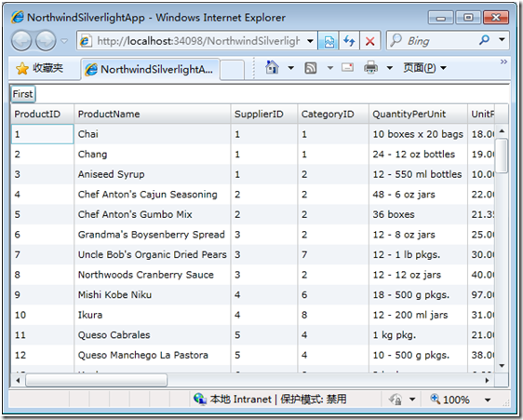
Task: Open the 页面(P) Page menu
Action: coord(424,68)
